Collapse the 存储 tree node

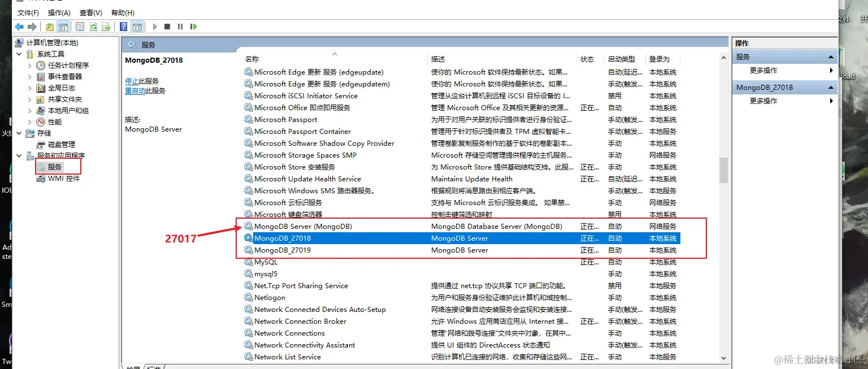[19, 133]
